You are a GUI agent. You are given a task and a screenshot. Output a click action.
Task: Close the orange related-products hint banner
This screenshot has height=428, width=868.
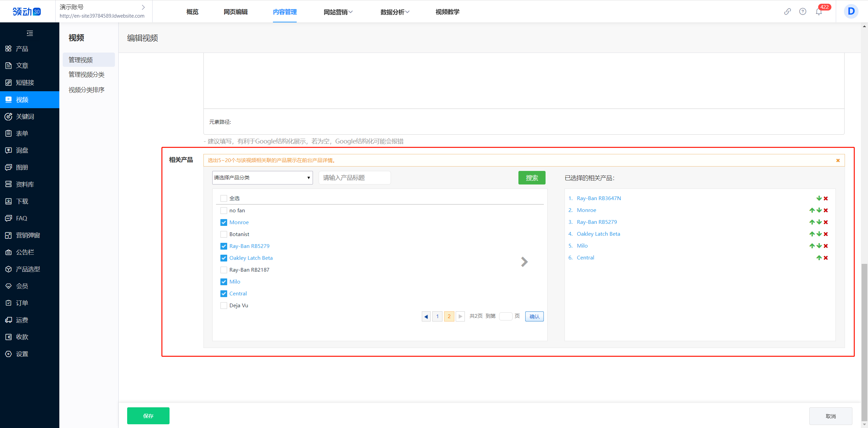coord(838,160)
